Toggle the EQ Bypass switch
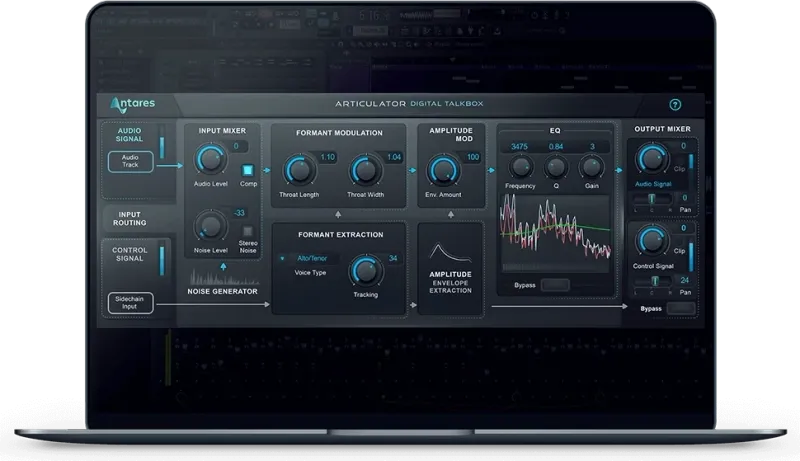 555,285
